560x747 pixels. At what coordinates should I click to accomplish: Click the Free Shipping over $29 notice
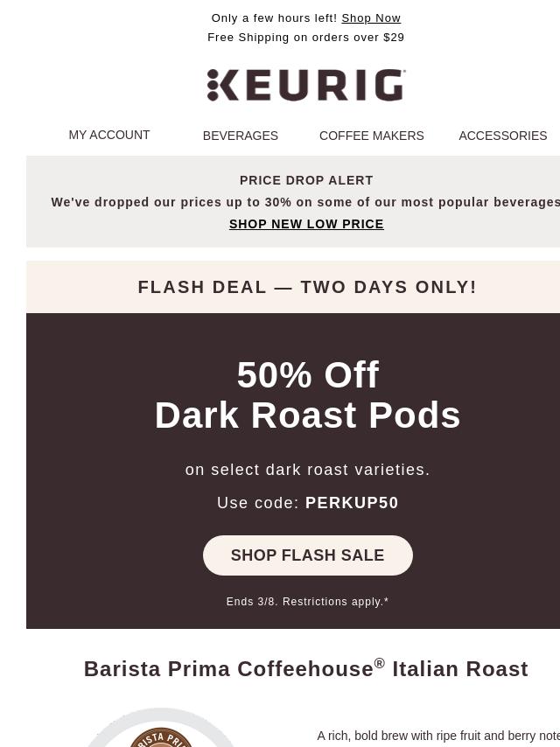coord(306,37)
